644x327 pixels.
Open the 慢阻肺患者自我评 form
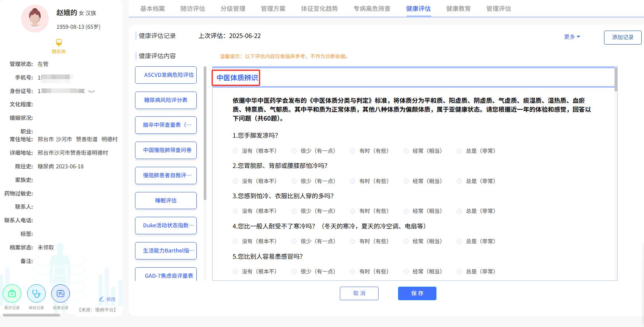(x=166, y=175)
